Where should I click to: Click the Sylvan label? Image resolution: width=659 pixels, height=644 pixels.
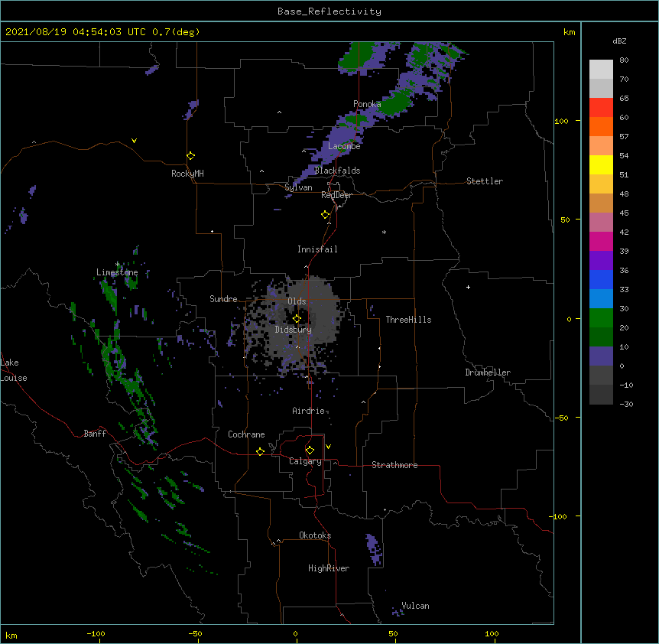pos(298,187)
